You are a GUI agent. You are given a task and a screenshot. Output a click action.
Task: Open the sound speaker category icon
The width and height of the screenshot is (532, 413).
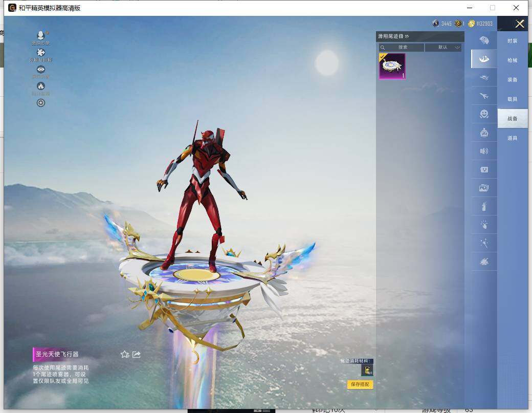(484, 151)
